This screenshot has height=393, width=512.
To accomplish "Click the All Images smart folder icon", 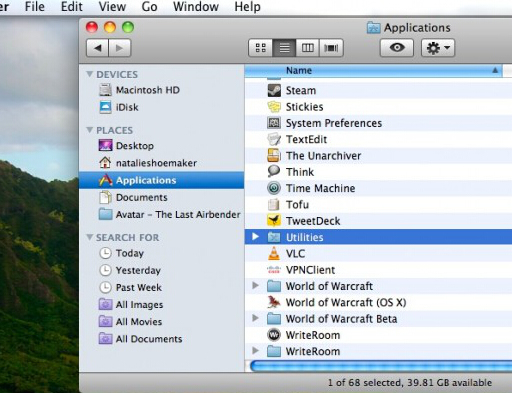I will pos(105,304).
